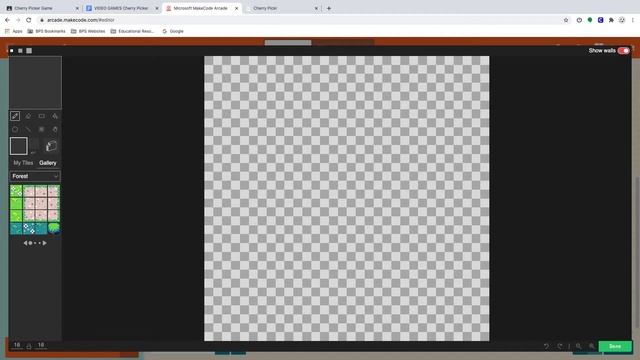The image size is (640, 360).
Task: Open BPS Websites bookmark folder
Action: tap(88, 31)
